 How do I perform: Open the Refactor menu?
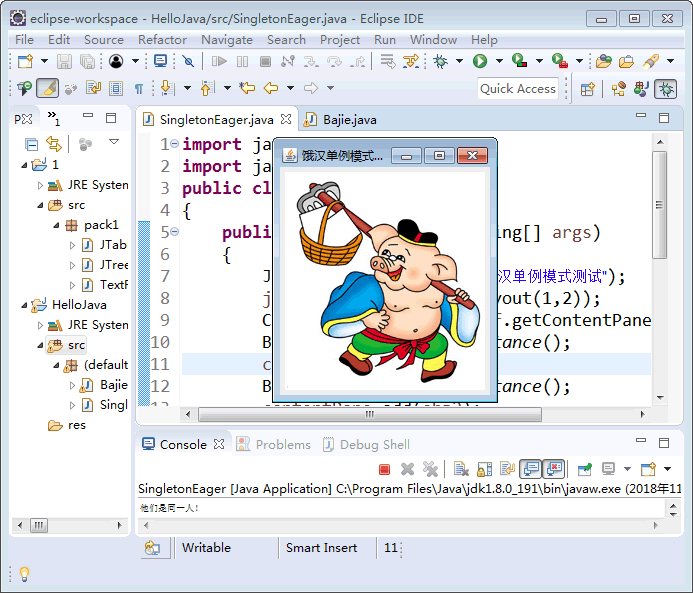point(162,40)
